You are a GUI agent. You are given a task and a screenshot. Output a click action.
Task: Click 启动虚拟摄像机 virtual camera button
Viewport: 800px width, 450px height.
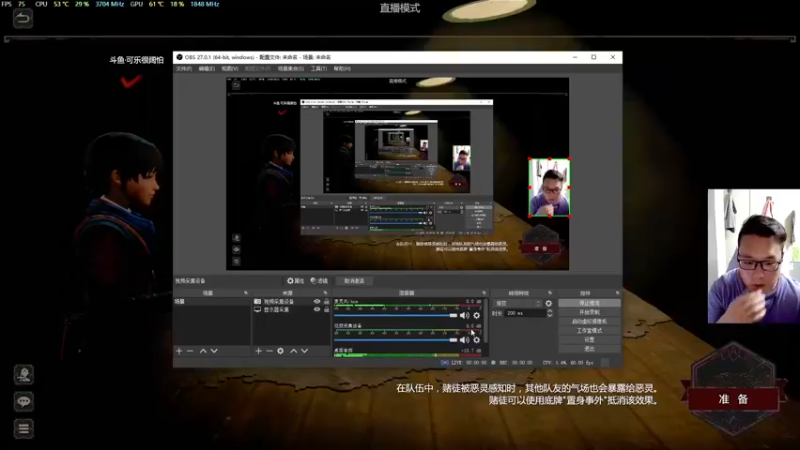coord(589,321)
